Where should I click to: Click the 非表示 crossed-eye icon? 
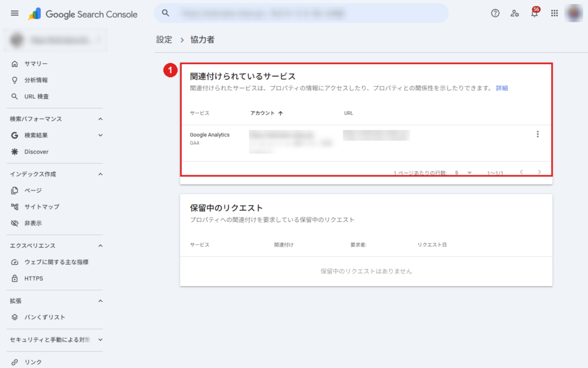click(x=14, y=223)
